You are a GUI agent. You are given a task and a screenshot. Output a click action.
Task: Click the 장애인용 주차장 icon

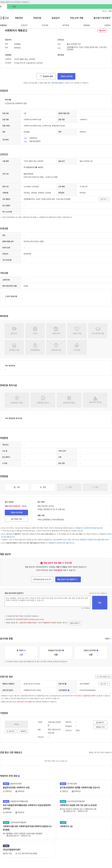tap(17, 400)
